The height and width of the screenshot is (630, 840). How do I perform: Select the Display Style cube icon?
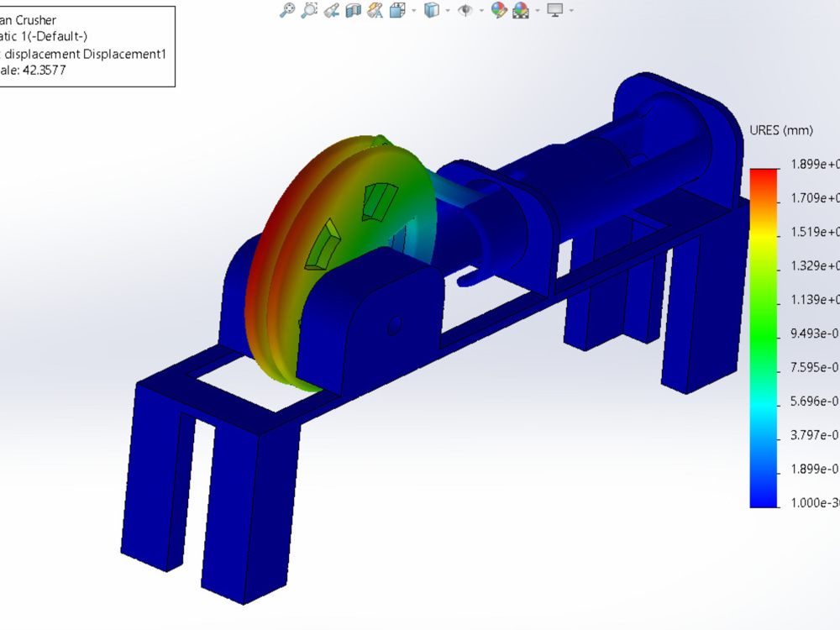pyautogui.click(x=431, y=11)
